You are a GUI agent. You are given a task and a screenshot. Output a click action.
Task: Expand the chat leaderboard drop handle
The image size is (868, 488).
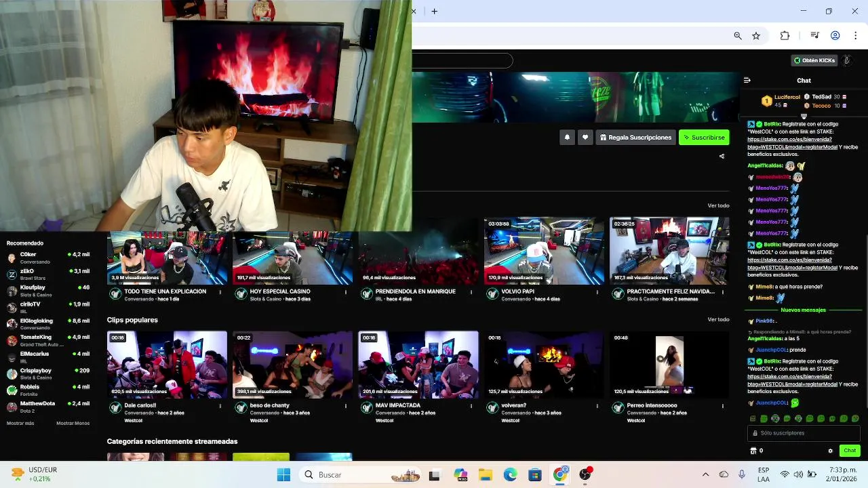point(804,116)
